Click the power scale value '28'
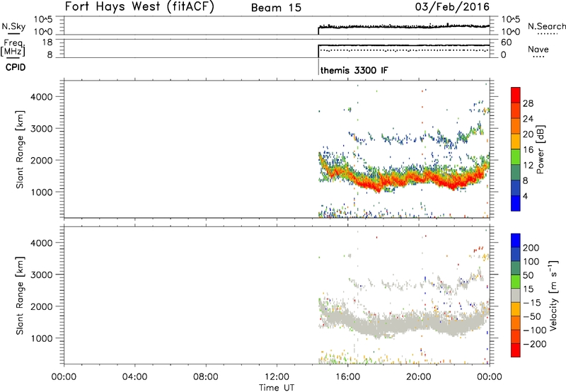 point(528,103)
